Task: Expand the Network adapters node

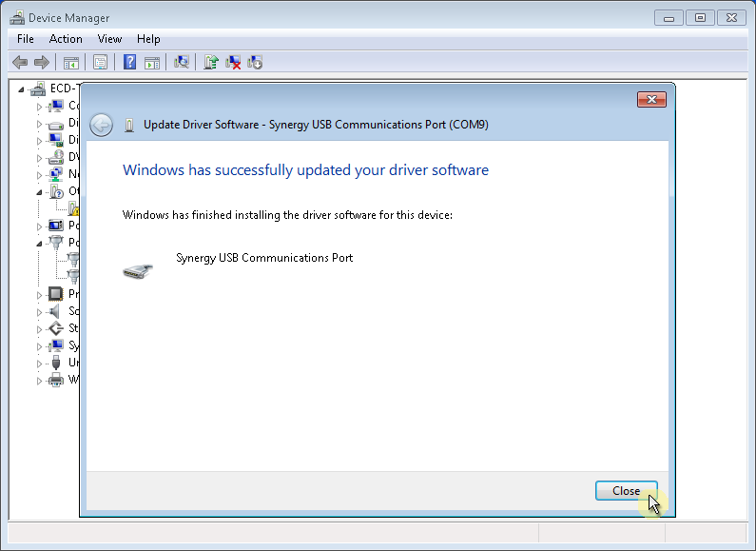Action: tap(39, 175)
